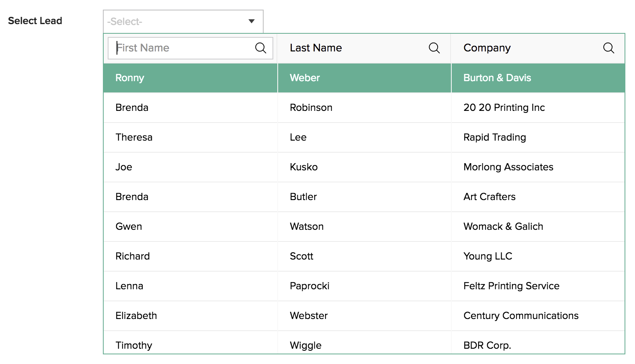The height and width of the screenshot is (364, 635).
Task: Click Company search magnifier icon
Action: tap(608, 48)
